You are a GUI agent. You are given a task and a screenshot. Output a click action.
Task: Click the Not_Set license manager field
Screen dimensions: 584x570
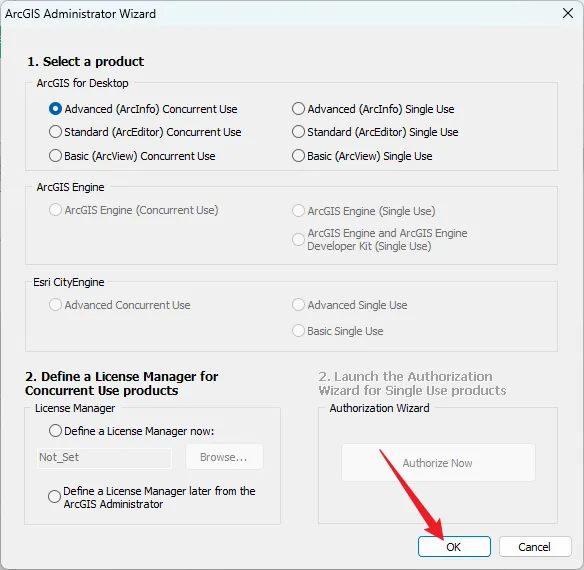104,458
